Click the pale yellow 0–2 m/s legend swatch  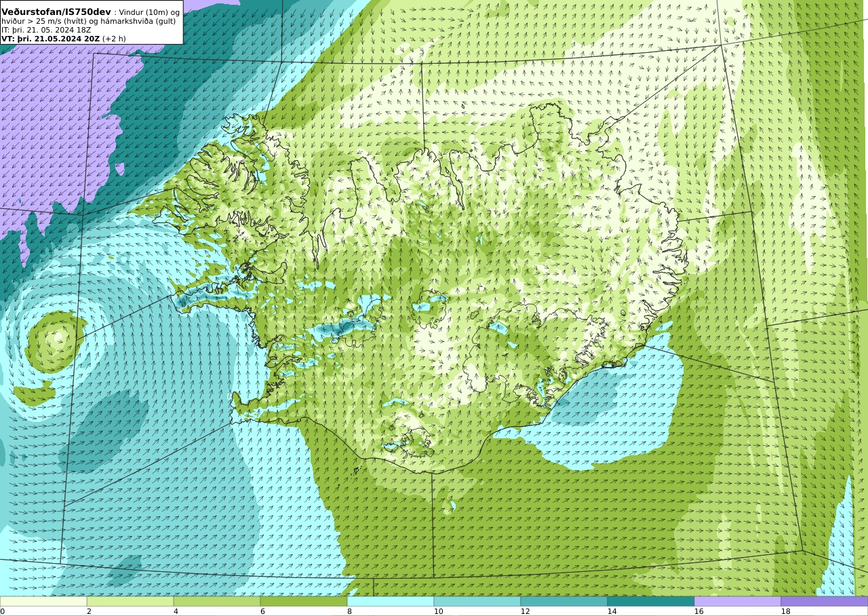(x=43, y=601)
